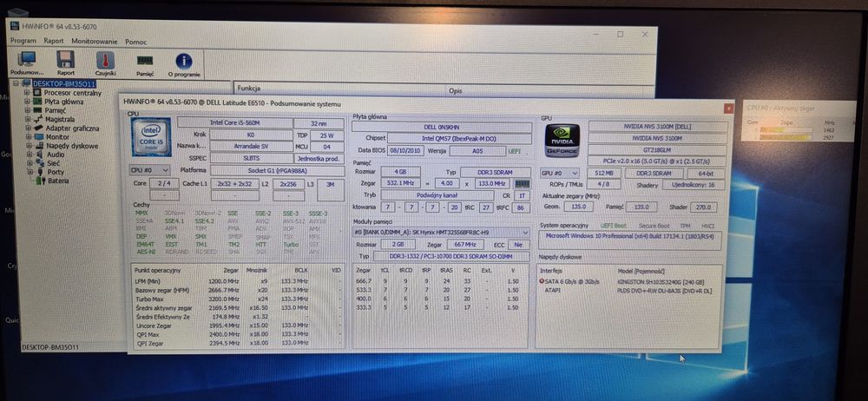Click the Zegar column header in operating points table
The image size is (868, 401).
pos(231,270)
